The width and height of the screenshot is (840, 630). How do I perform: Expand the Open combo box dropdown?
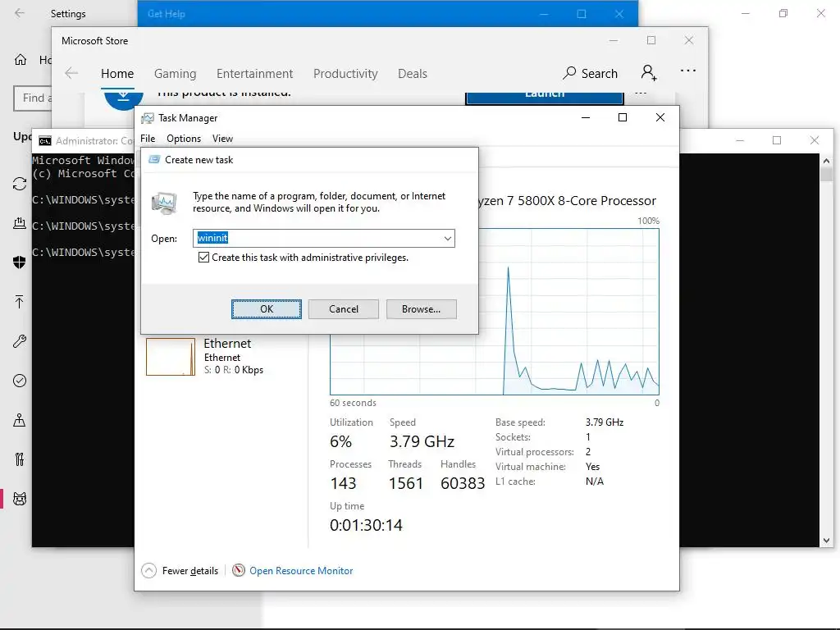point(447,239)
